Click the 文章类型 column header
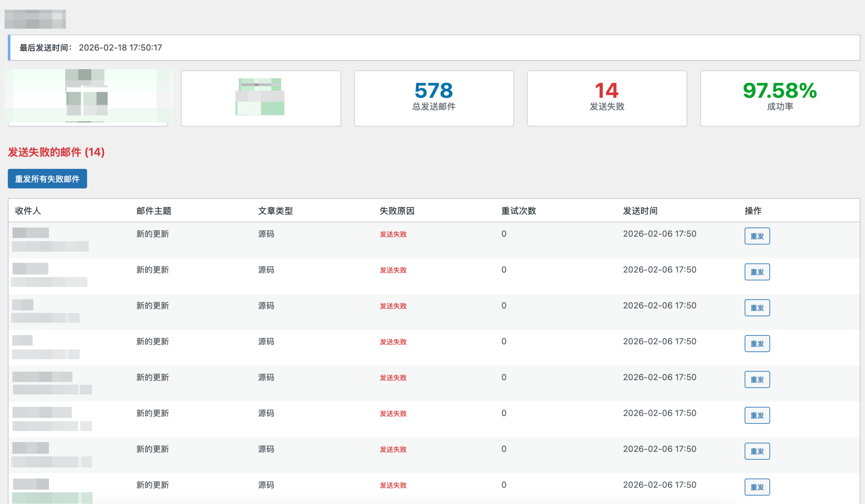Viewport: 865px width, 504px height. 275,211
